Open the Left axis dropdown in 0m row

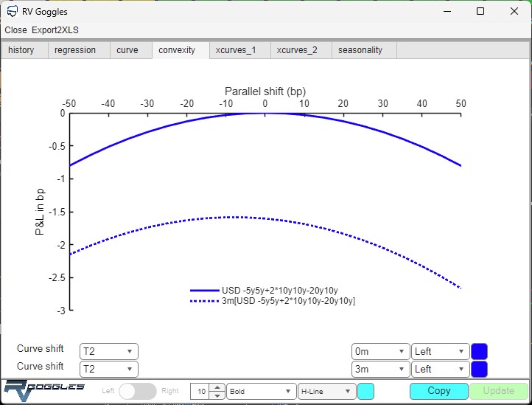point(441,351)
